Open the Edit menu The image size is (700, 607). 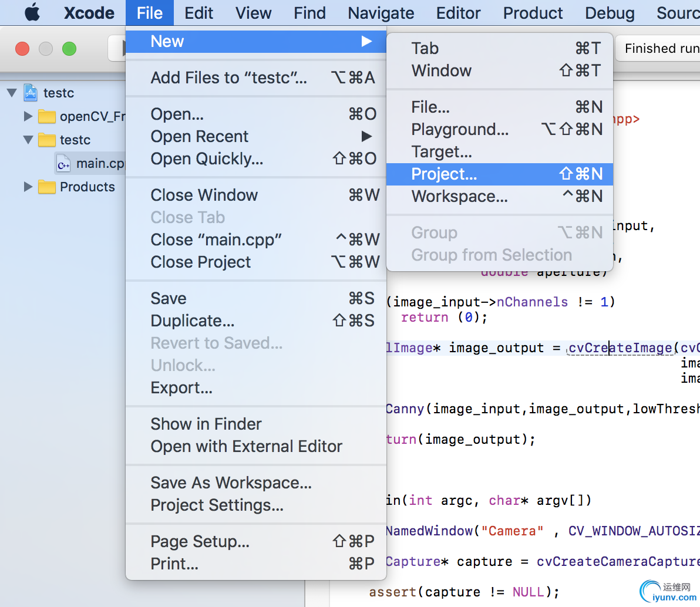198,12
